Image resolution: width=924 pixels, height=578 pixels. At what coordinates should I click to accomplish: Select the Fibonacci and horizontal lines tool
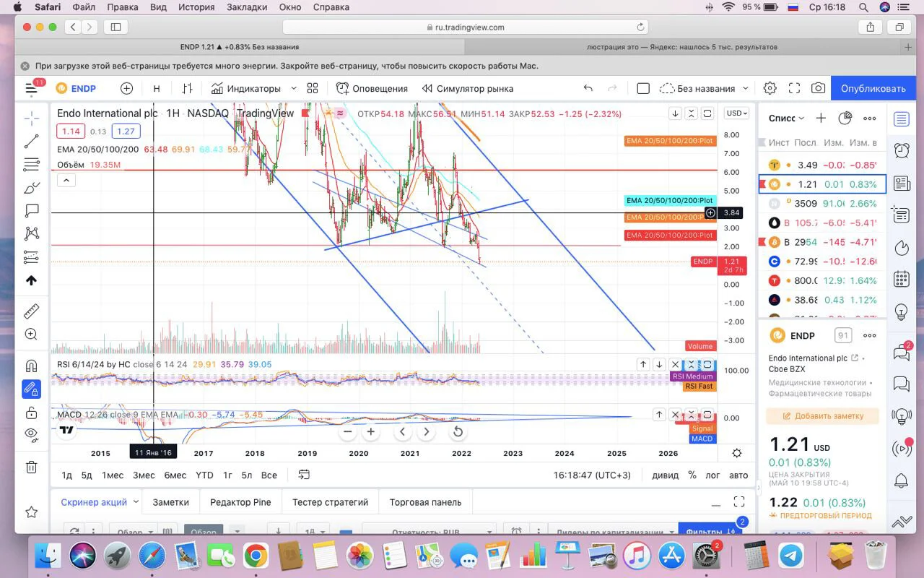(x=32, y=165)
